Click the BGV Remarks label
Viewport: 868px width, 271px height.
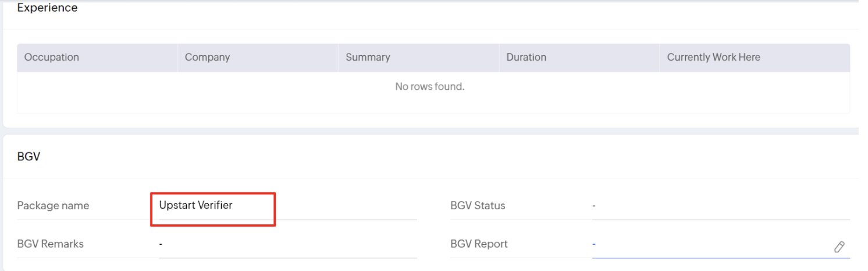point(50,244)
